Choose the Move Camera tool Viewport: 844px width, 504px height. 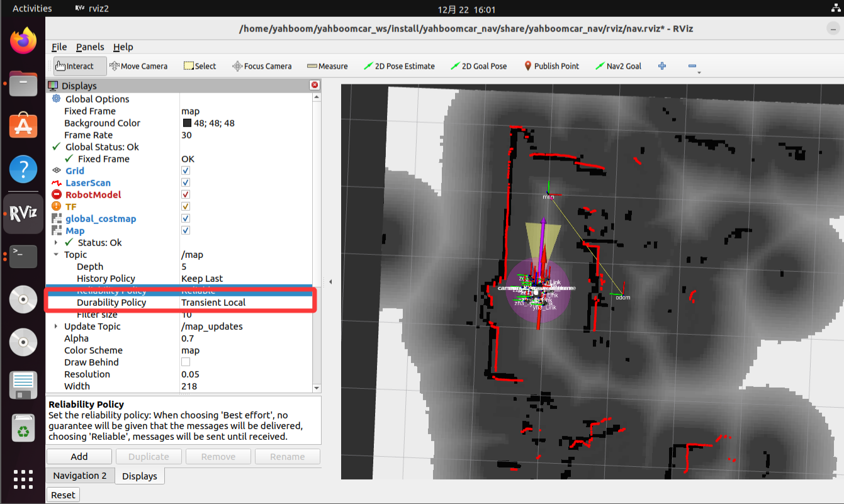click(x=138, y=66)
